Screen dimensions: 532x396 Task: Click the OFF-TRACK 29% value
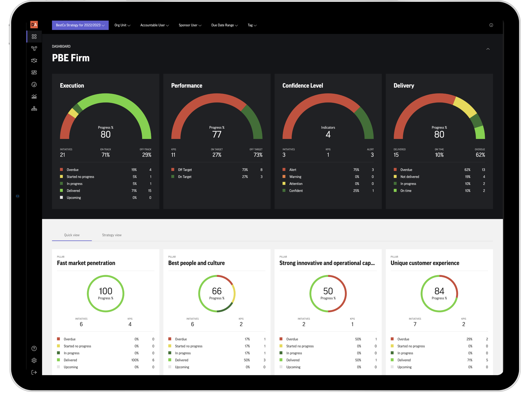pyautogui.click(x=147, y=155)
